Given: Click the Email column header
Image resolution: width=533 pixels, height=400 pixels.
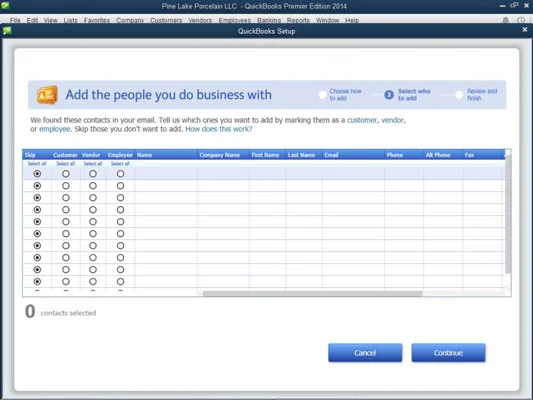Looking at the screenshot, I should 353,155.
